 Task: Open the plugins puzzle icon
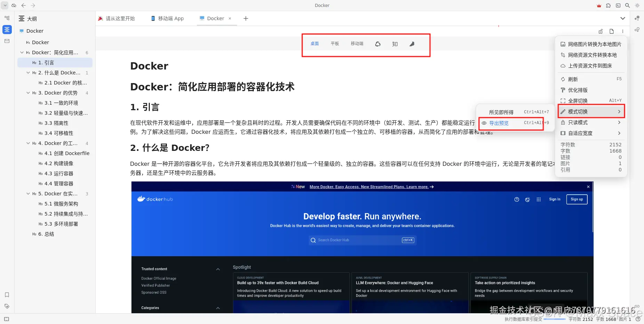608,6
